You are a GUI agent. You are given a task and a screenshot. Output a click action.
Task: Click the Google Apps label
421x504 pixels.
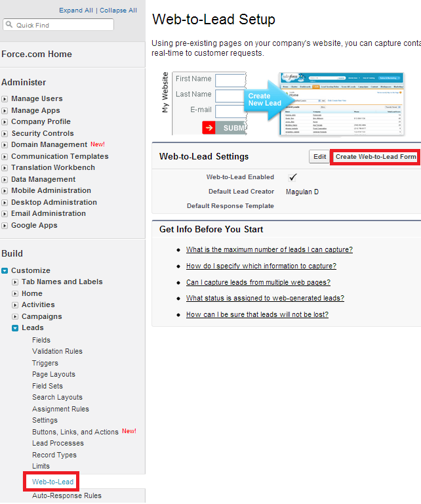(x=34, y=225)
